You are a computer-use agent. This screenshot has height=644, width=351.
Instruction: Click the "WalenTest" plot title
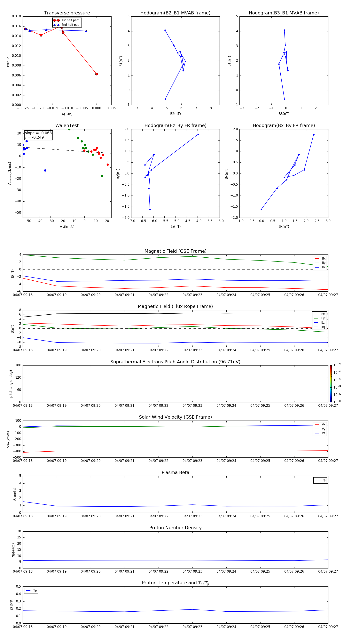[67, 125]
